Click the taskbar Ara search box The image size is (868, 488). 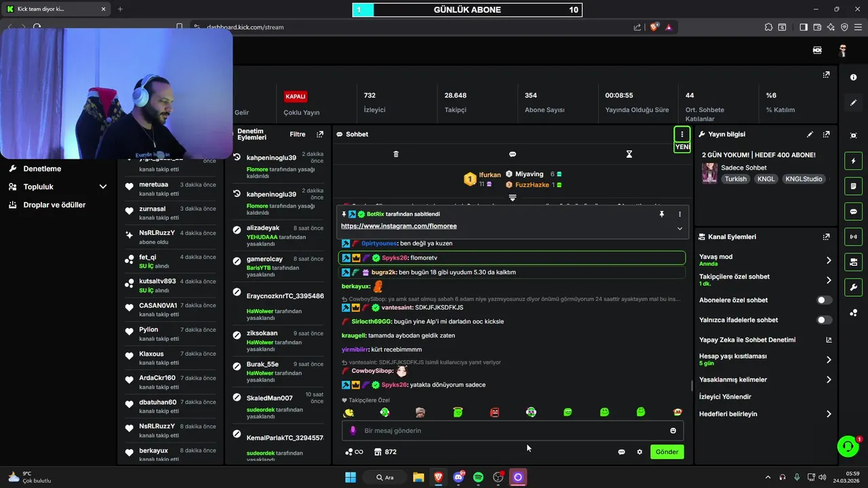pos(386,477)
